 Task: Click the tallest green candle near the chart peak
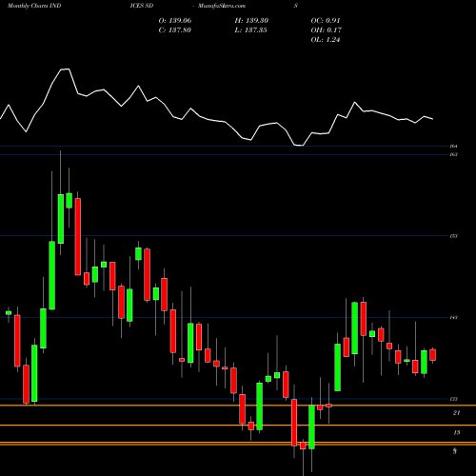pos(51,275)
